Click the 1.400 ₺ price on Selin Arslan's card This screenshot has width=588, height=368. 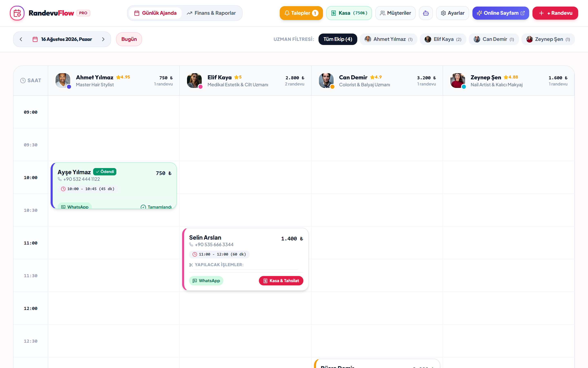[x=292, y=239]
